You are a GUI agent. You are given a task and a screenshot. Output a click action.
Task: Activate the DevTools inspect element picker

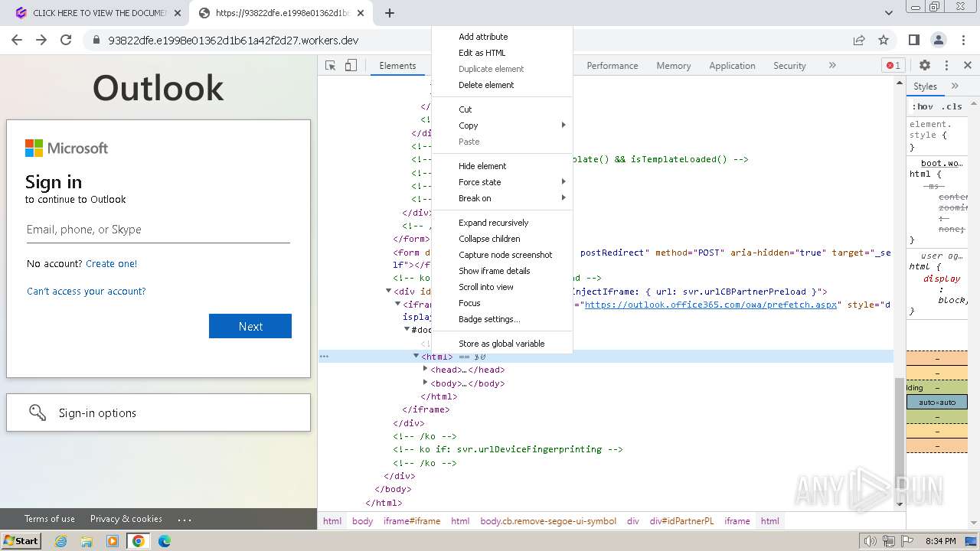click(x=331, y=66)
